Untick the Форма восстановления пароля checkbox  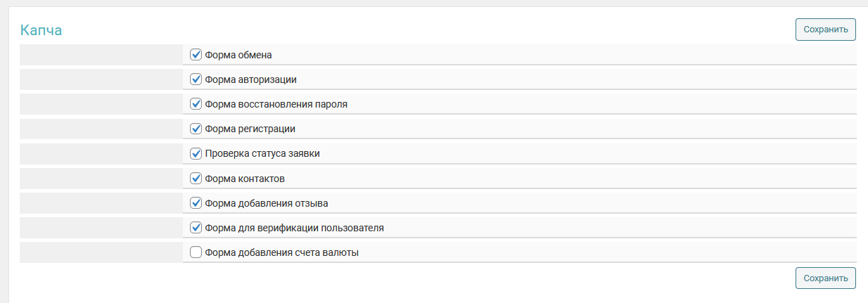pyautogui.click(x=196, y=104)
